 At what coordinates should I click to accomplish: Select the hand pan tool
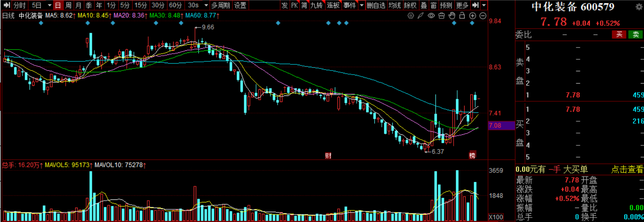pos(451,16)
